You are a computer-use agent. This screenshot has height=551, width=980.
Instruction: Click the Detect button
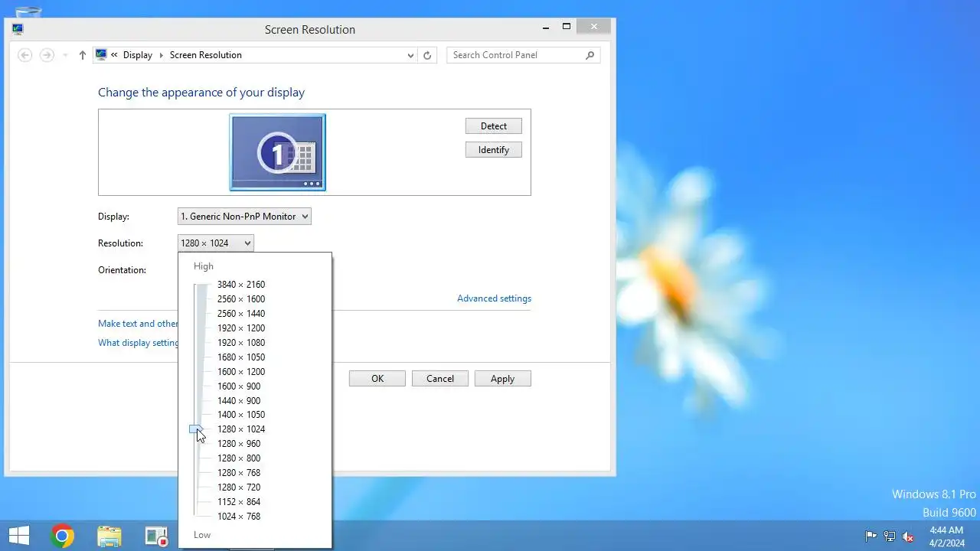pos(493,126)
